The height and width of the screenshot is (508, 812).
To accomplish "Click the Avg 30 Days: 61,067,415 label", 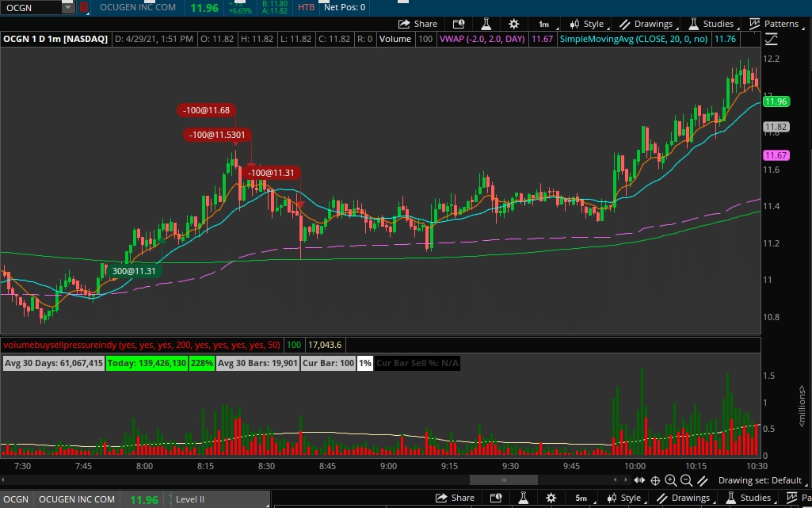I will [53, 363].
